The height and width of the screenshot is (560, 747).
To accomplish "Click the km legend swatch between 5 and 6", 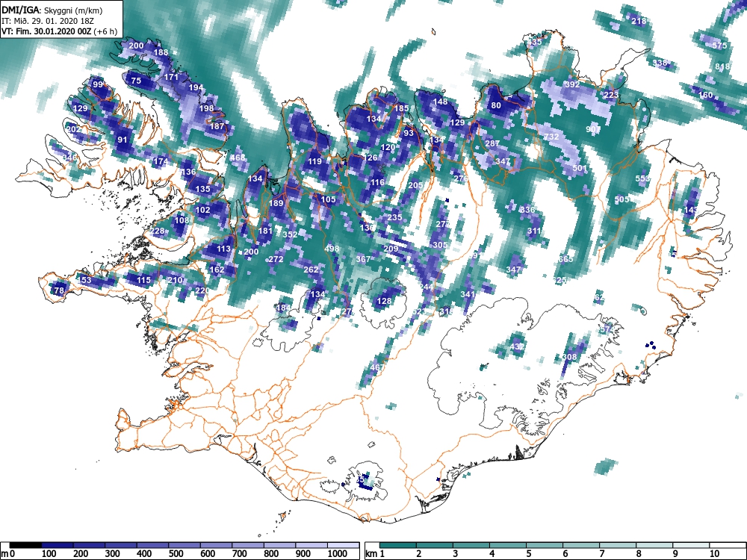I will 545,545.
